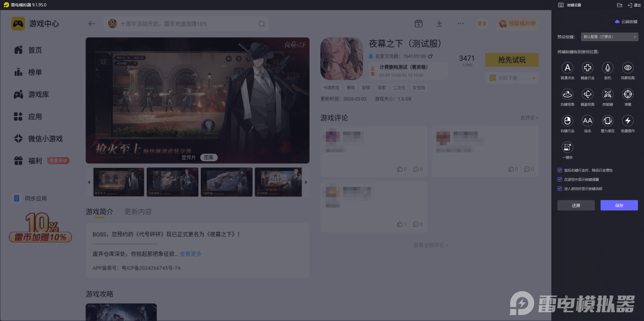The image size is (644, 321).
Task: Click the 游戏中心 logo
Action: coord(35,23)
